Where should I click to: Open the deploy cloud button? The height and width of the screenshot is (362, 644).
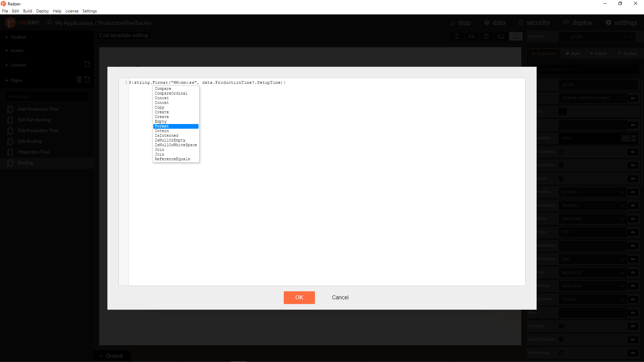578,22
